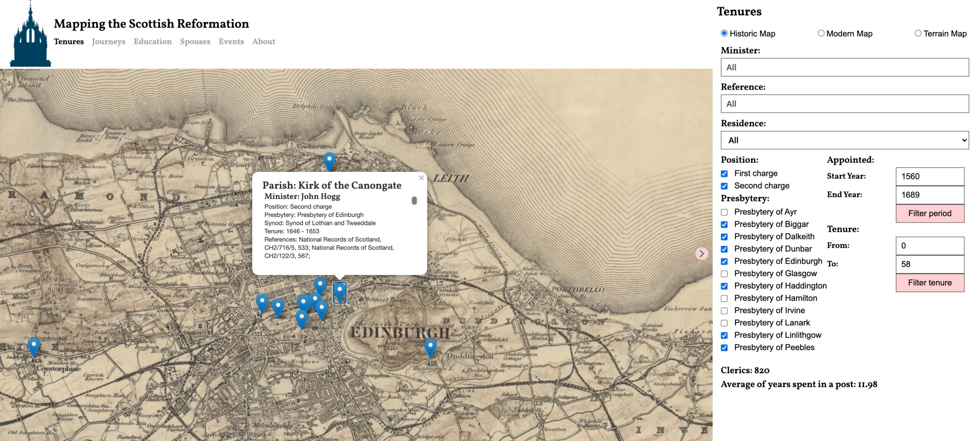Screen dimensions: 980x441
Task: Open the Residence dropdown
Action: click(845, 140)
